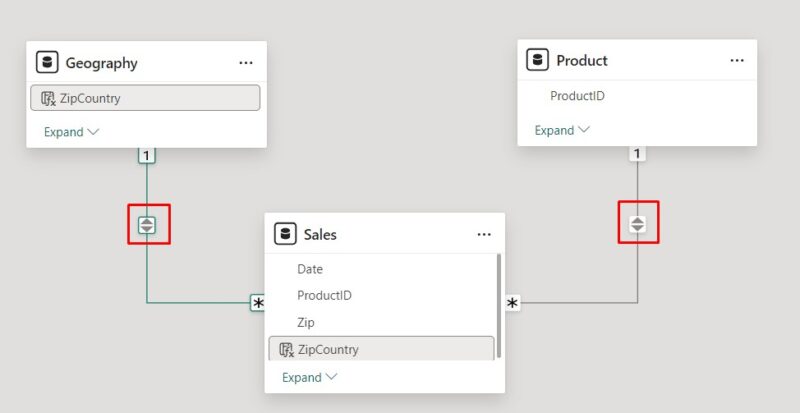Click the '1' cardinality marker under Geography
This screenshot has width=800, height=413.
[x=146, y=155]
